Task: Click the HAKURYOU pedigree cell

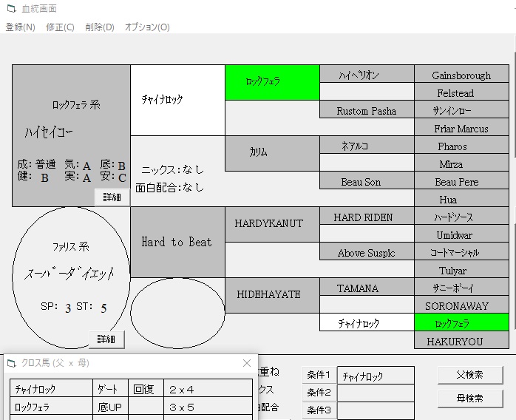Action: (461, 340)
